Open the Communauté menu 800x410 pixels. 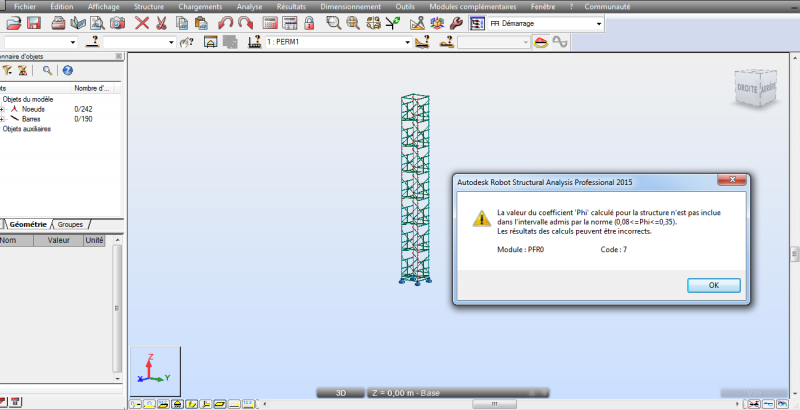click(607, 7)
